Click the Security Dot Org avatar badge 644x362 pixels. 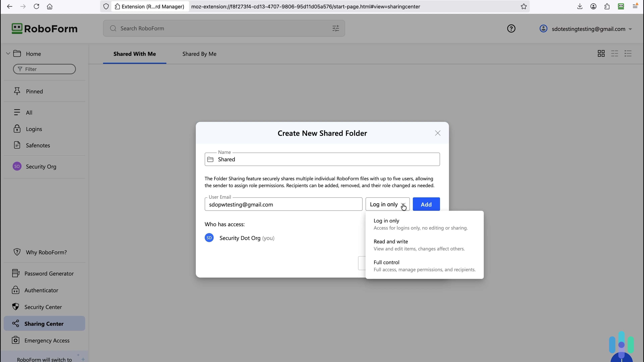(x=209, y=238)
